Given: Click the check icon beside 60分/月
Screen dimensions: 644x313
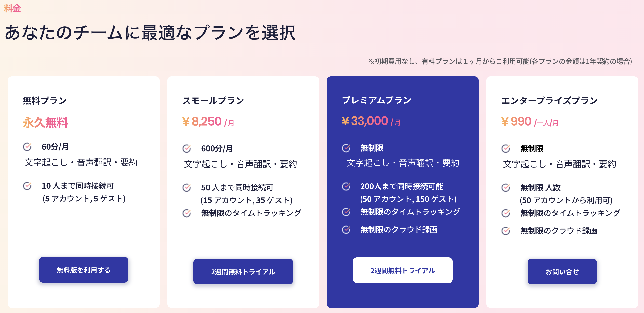Looking at the screenshot, I should tap(27, 147).
